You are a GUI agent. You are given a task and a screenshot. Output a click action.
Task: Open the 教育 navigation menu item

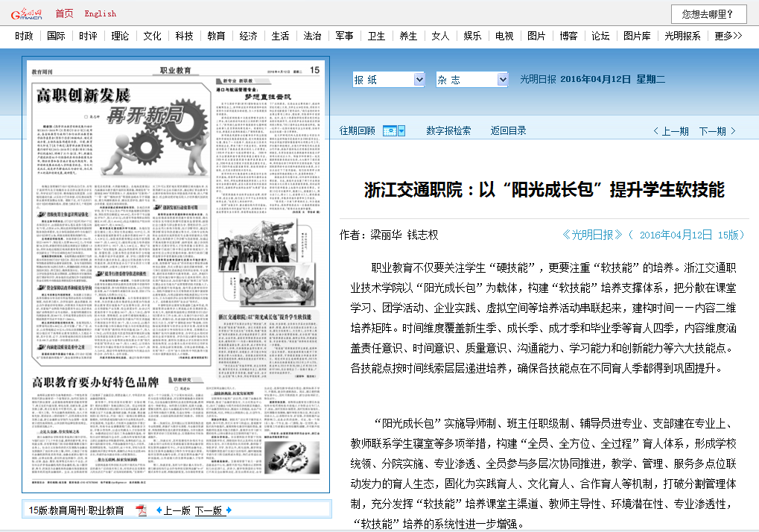click(216, 36)
